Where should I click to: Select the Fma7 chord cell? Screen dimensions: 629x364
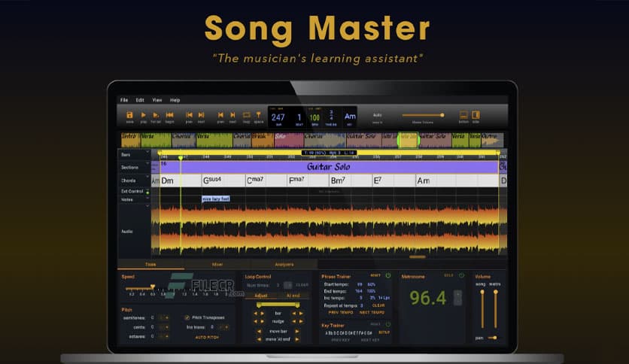click(x=308, y=180)
